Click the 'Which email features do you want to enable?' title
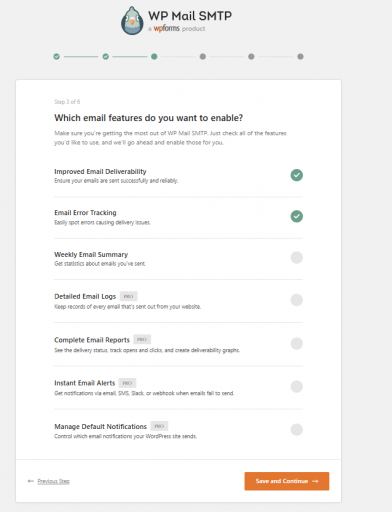The image size is (392, 512). point(149,118)
